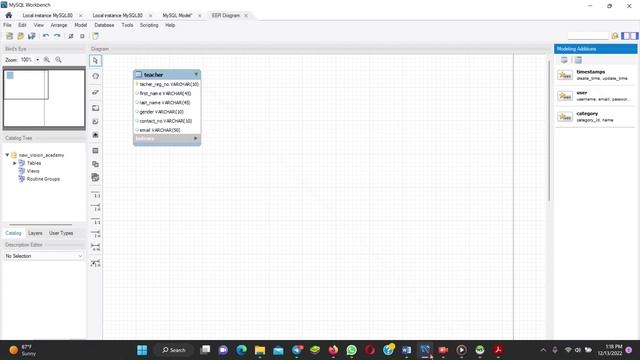Open the Arrange menu
This screenshot has height=360, width=640.
pyautogui.click(x=58, y=25)
